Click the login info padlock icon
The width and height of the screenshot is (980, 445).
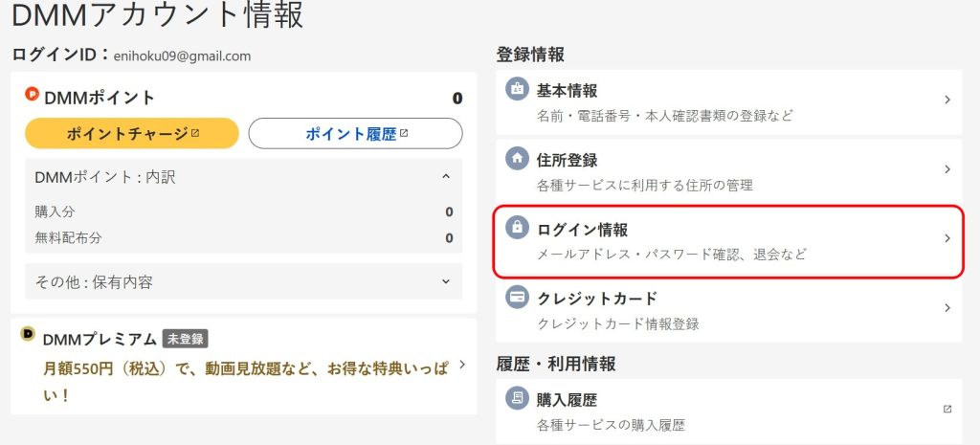tap(517, 228)
